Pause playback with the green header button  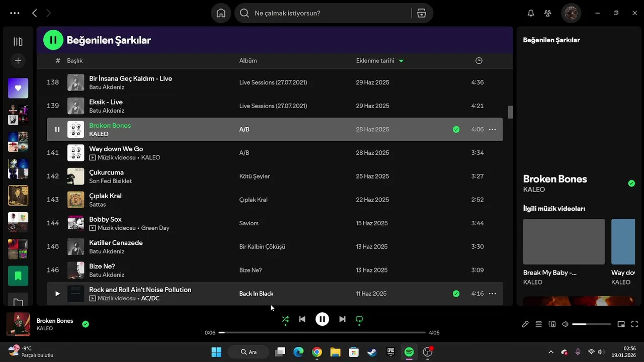[x=53, y=40]
